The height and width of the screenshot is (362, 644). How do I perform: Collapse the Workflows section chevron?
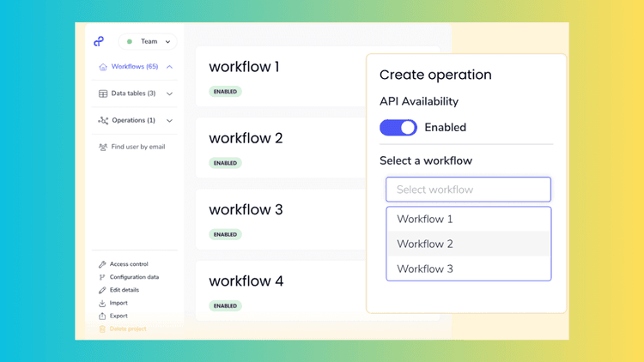click(169, 67)
